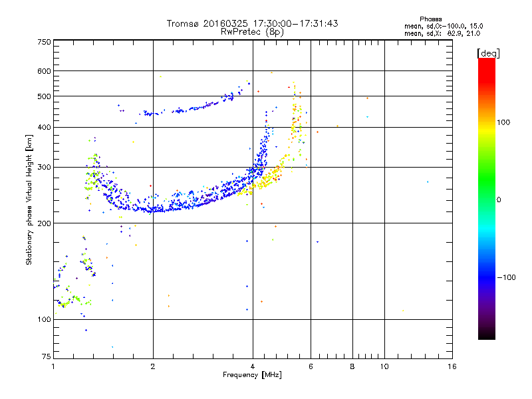
Task: Click the x-axis tick label '10'
Action: tap(384, 366)
